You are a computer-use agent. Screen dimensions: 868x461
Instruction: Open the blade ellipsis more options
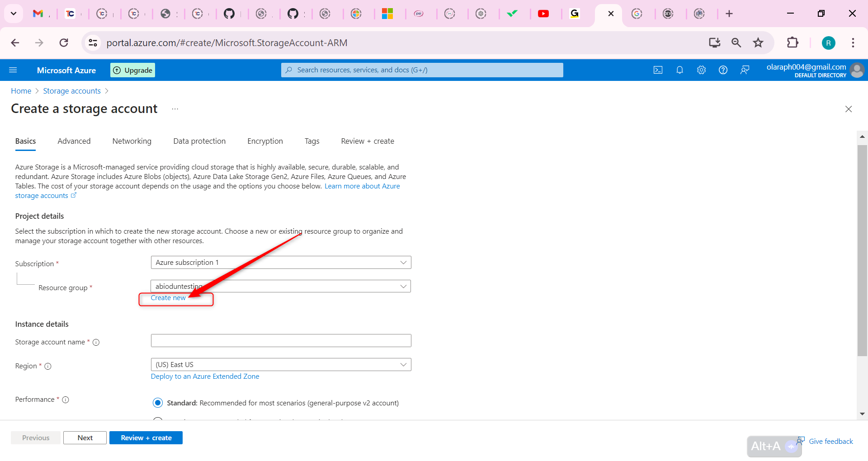coord(175,109)
